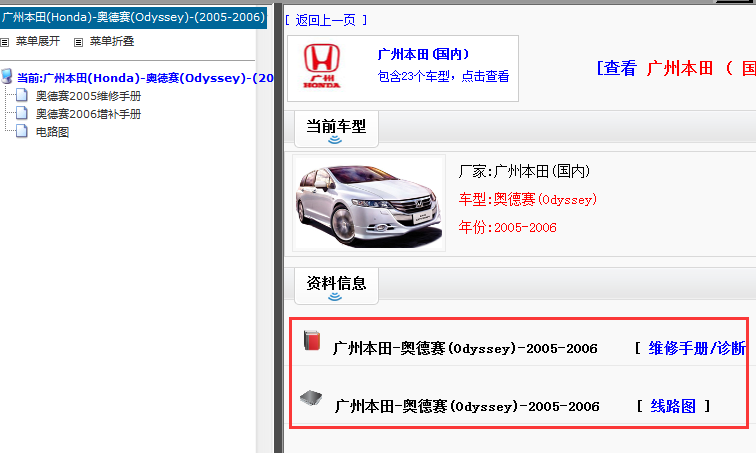The width and height of the screenshot is (756, 453).
Task: Click the 年份:2005-2006 text
Action: click(x=508, y=227)
